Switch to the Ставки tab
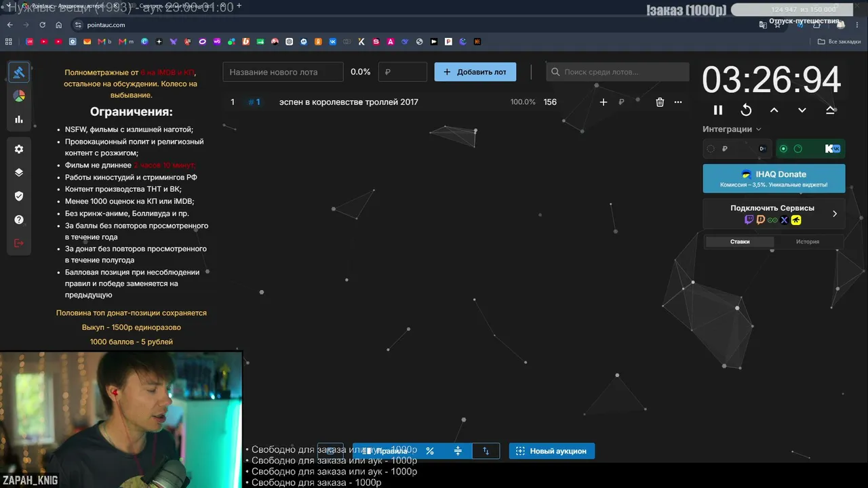This screenshot has height=488, width=868. [x=739, y=241]
